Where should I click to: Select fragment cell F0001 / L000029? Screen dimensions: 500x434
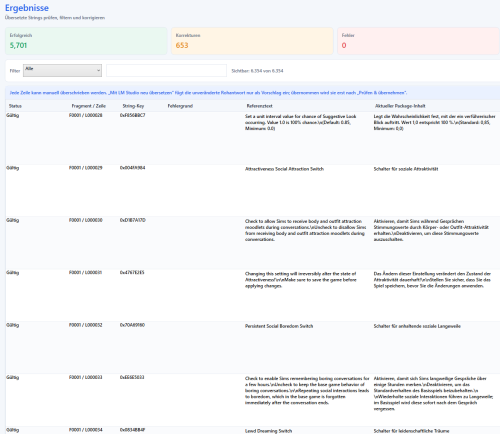86,168
